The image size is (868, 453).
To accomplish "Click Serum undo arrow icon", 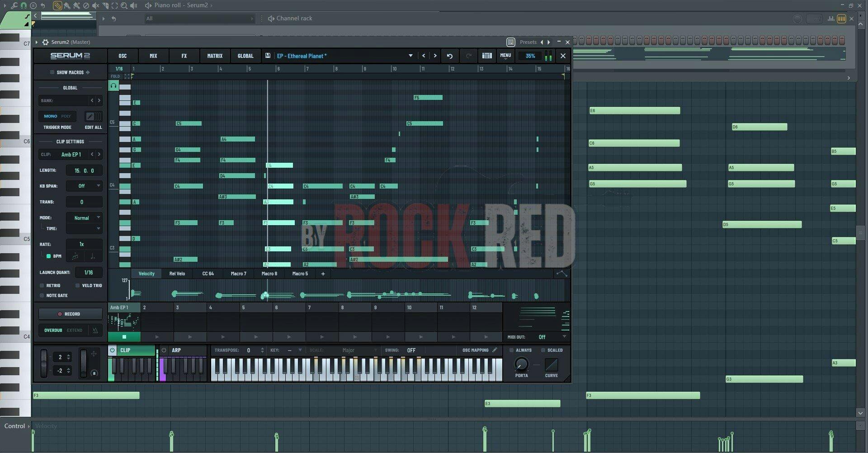I will tap(449, 56).
